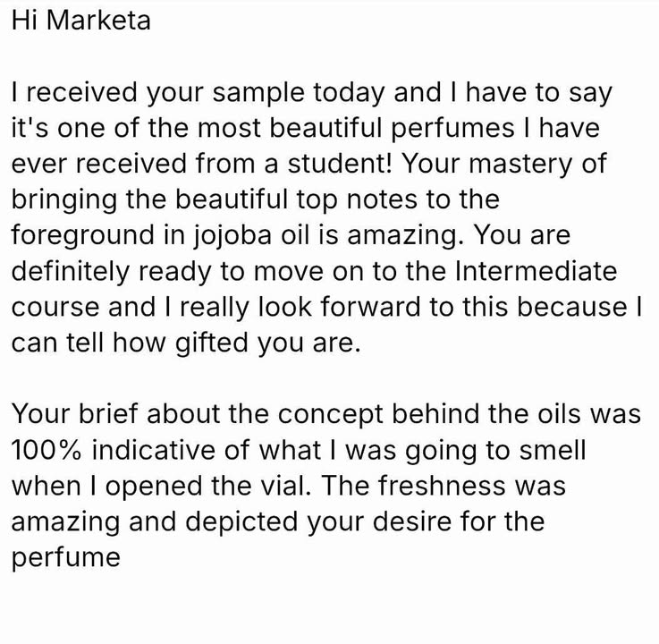Click the phrase "Your mastery of"
The image size is (659, 644).
click(x=504, y=165)
